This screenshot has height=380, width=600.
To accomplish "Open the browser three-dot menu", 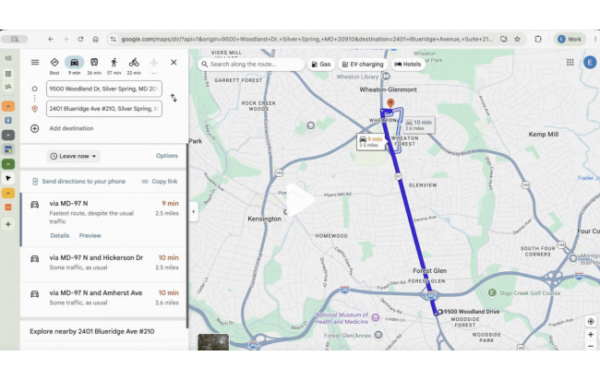I will [x=595, y=39].
